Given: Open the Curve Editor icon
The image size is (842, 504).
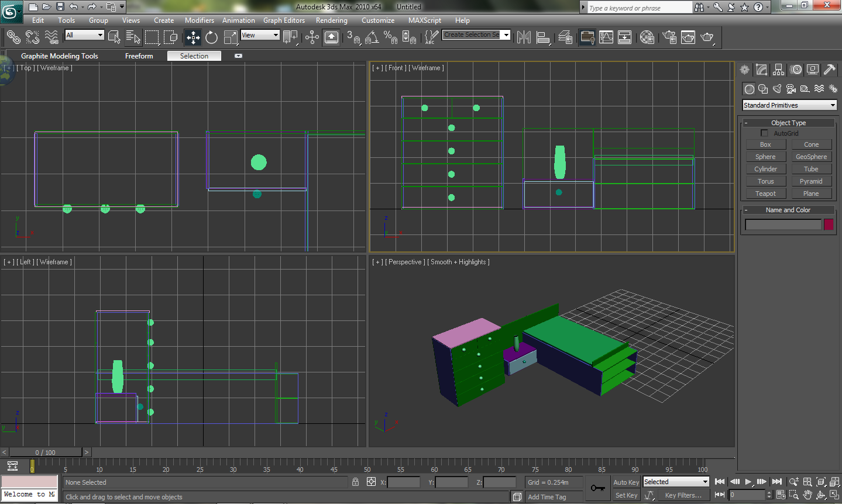Looking at the screenshot, I should (606, 37).
